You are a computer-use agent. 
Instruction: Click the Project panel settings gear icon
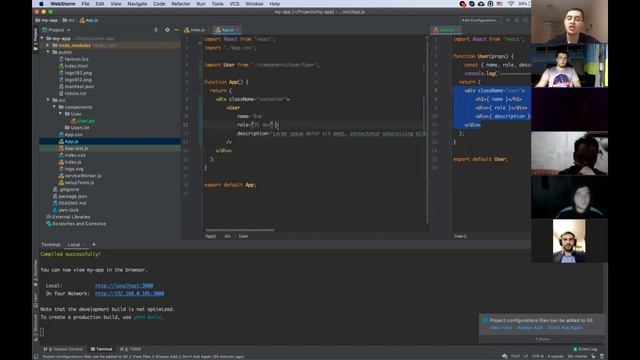coord(167,30)
